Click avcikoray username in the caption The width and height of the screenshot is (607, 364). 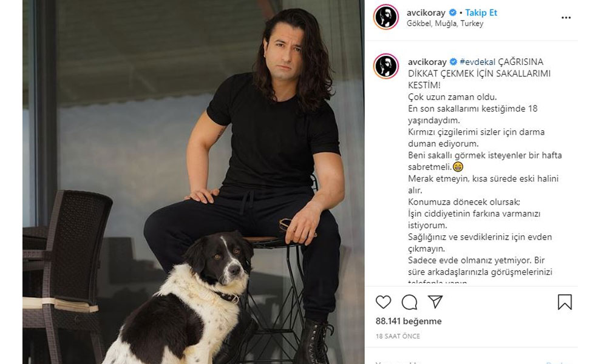pyautogui.click(x=427, y=62)
